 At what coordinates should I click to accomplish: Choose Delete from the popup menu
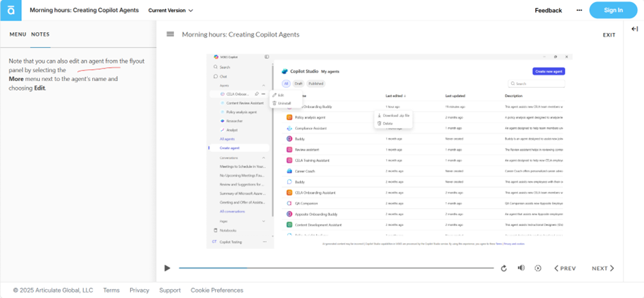click(x=385, y=123)
